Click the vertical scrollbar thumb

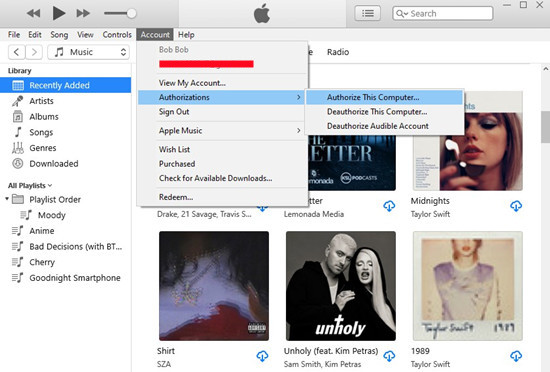[545, 127]
